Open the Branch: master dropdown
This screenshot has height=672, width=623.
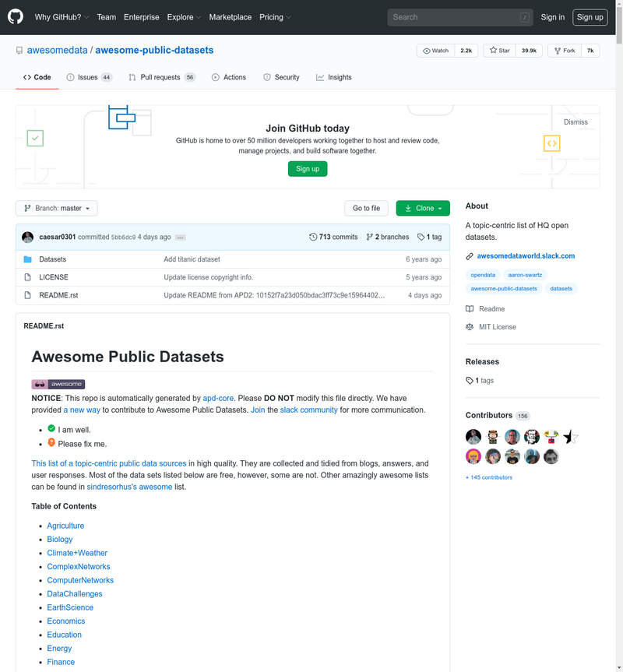pos(57,208)
